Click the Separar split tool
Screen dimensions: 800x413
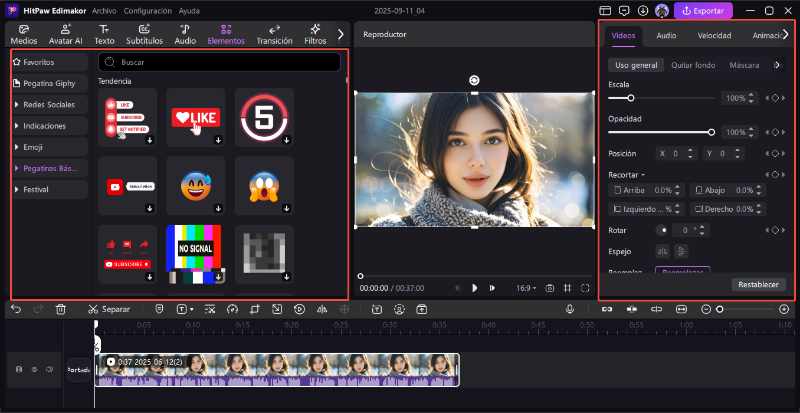pos(109,309)
